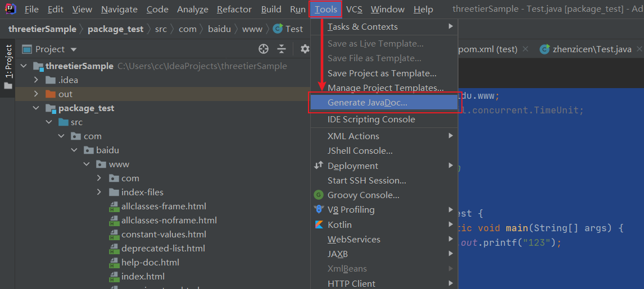The image size is (644, 289).
Task: Open Project panel settings gear
Action: click(305, 49)
